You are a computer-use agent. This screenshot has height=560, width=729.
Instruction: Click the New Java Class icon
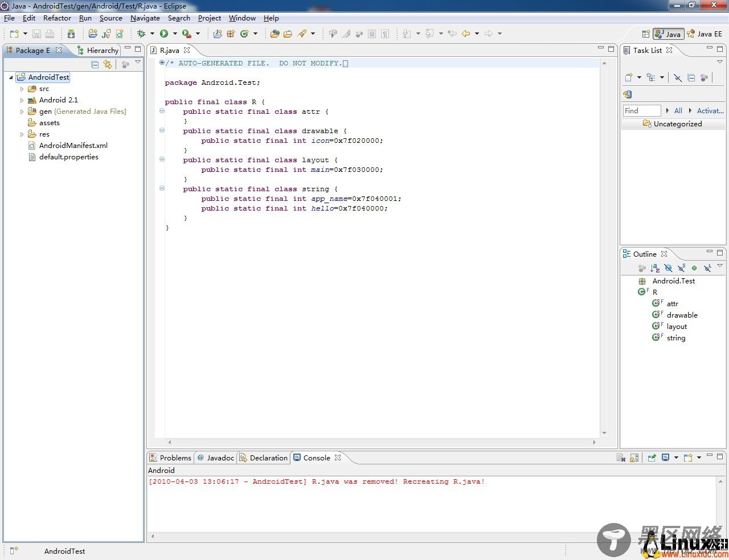pos(244,34)
